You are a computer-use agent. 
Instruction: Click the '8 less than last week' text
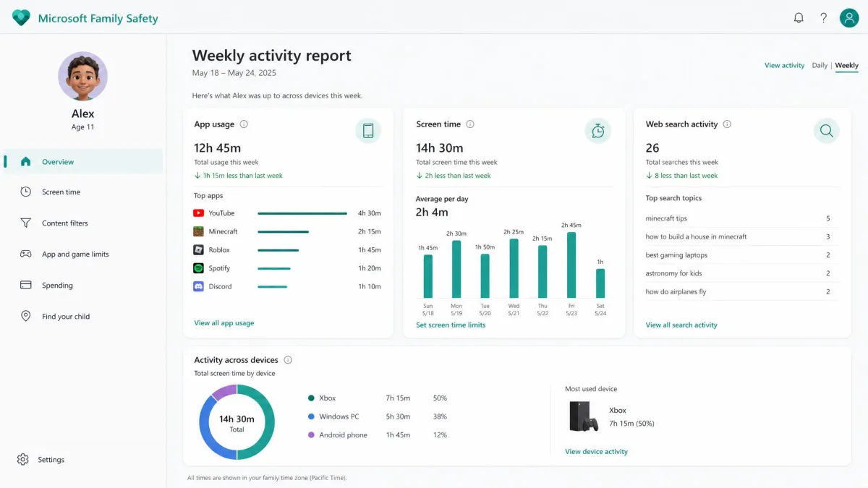click(686, 175)
